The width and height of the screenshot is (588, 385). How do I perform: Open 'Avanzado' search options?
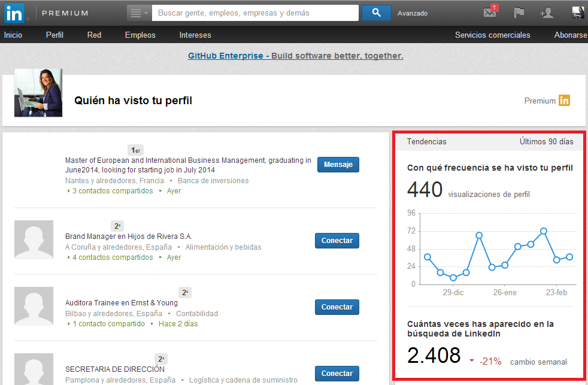pyautogui.click(x=412, y=13)
